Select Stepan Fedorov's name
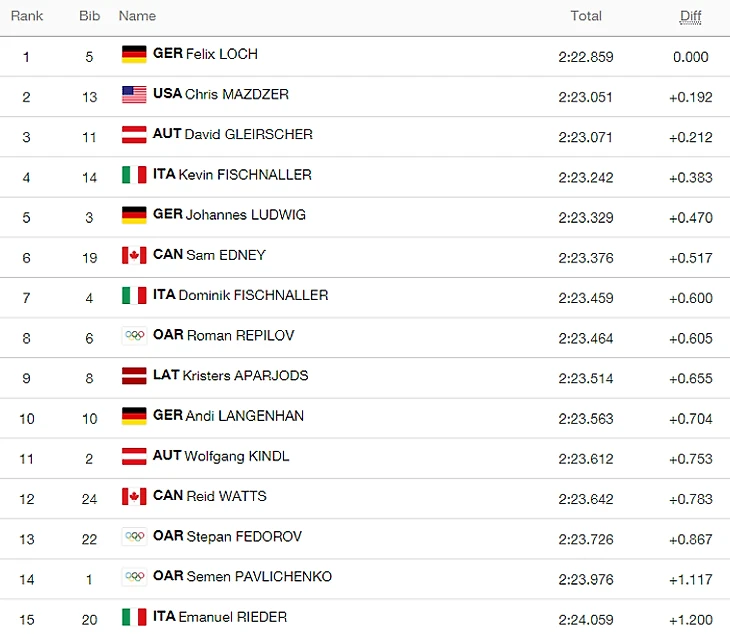Viewport: 730px width, 638px height. pos(244,537)
